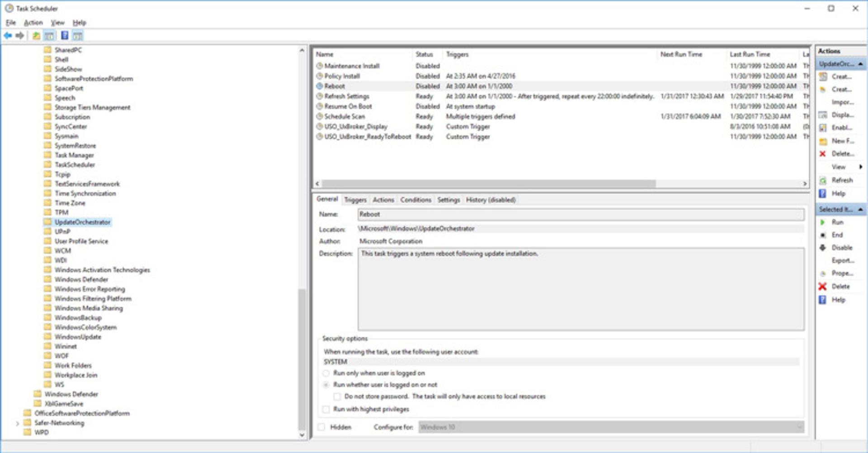Click the Disable down-arrow icon
The image size is (868, 453).
tap(823, 248)
